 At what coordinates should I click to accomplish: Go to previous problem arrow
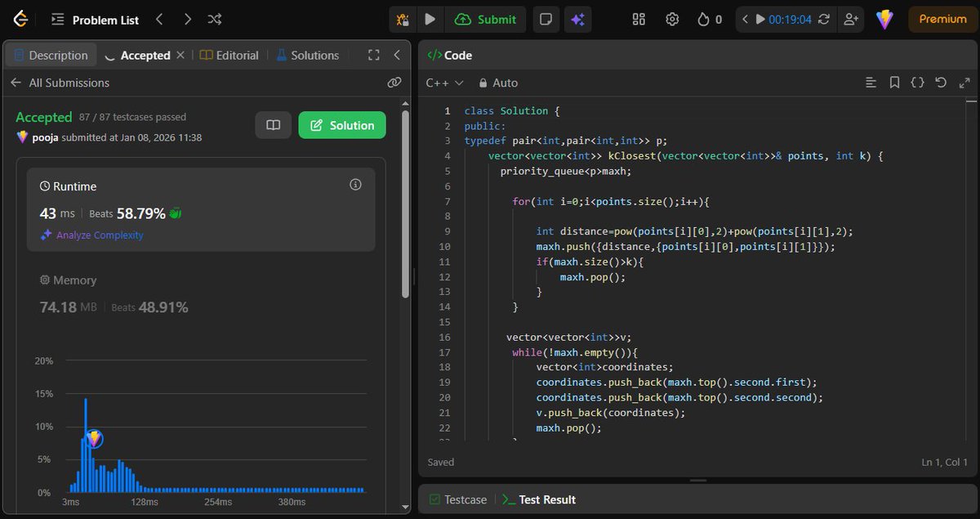point(160,19)
